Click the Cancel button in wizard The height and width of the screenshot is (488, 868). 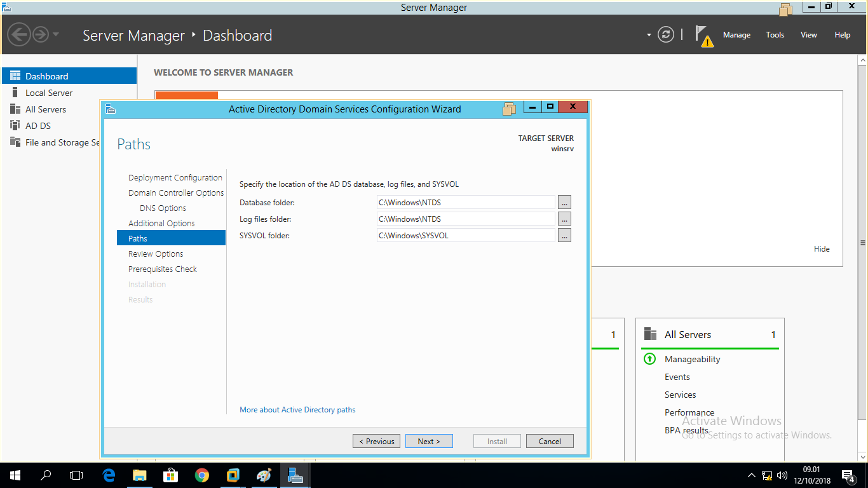pos(550,441)
